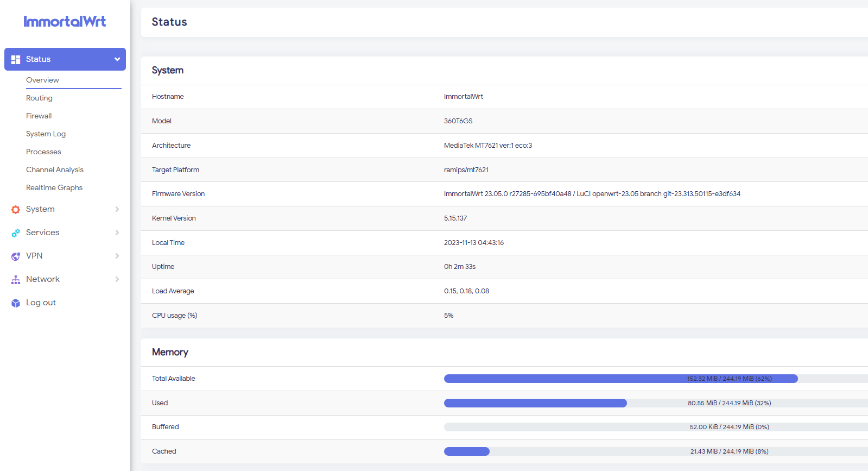Select the firmware version string

592,194
